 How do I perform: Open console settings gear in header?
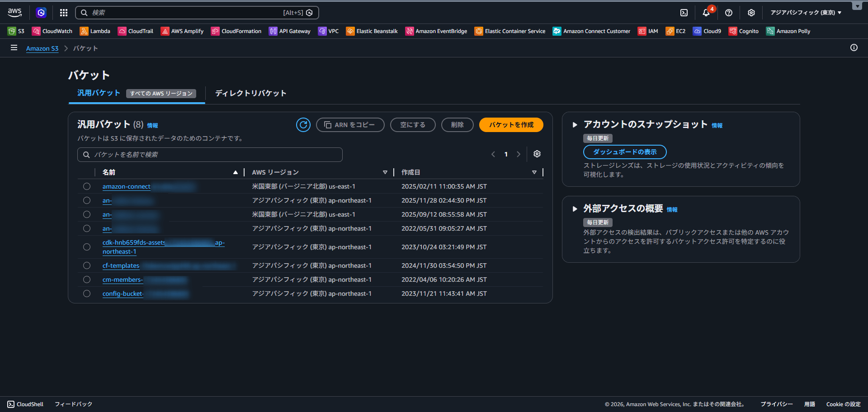point(751,13)
